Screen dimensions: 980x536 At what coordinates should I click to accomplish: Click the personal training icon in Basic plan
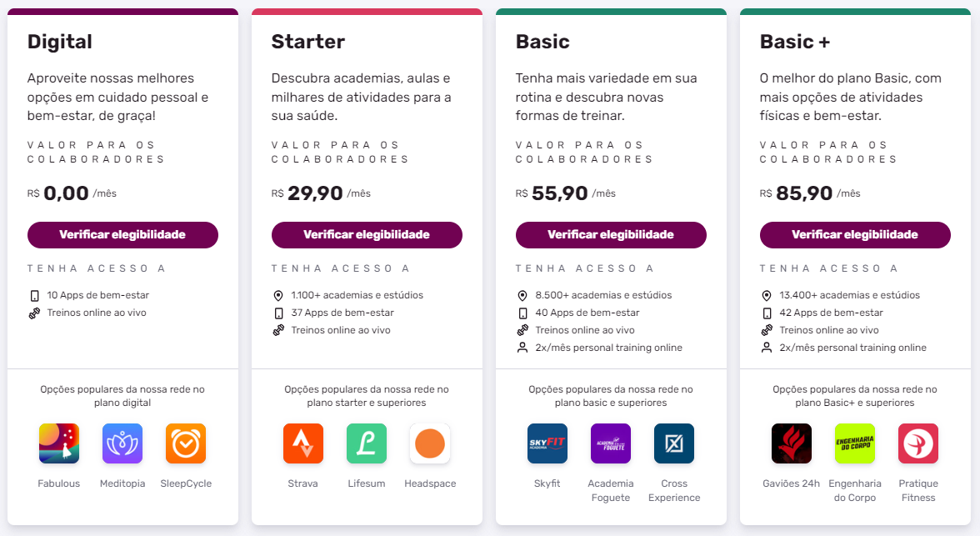click(x=522, y=348)
